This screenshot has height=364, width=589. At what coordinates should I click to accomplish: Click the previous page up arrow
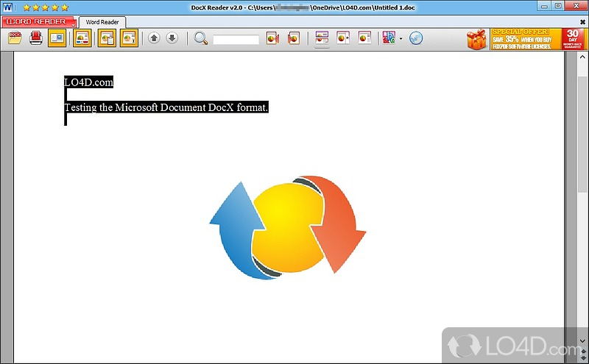pos(154,38)
